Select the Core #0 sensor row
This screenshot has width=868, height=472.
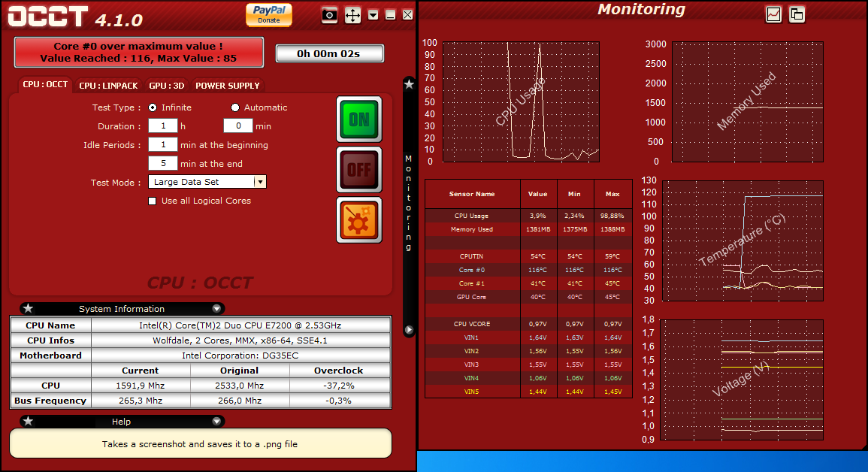528,270
